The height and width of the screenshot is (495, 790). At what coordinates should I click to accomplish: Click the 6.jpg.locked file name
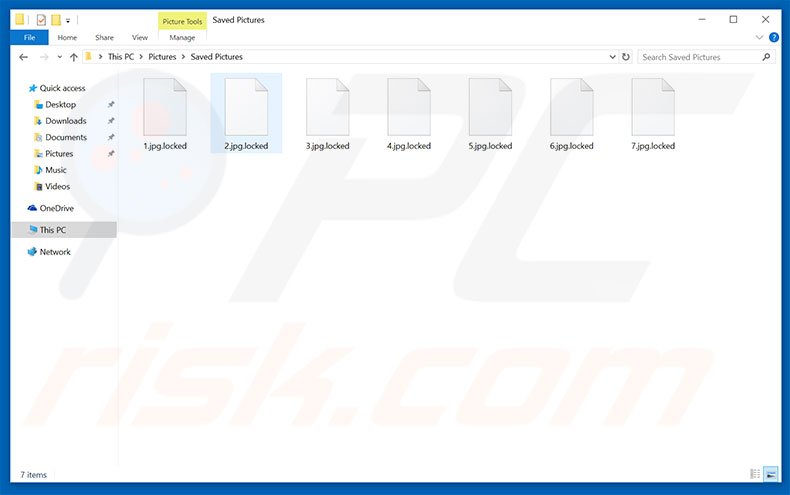[571, 146]
